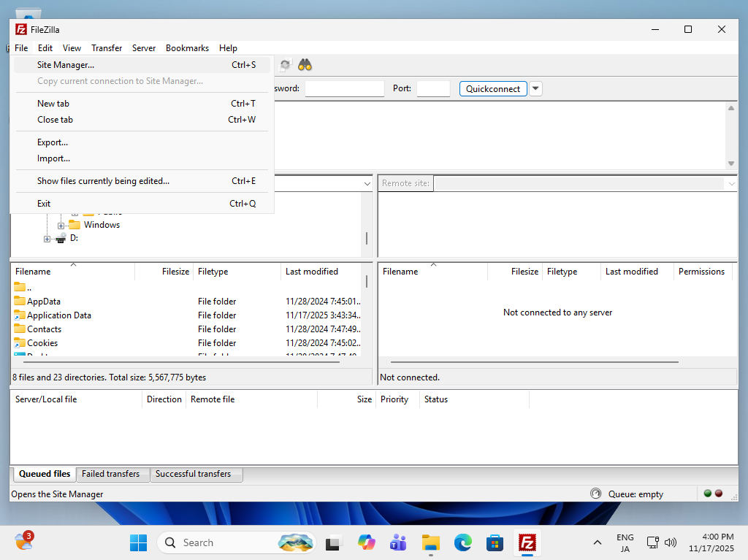Switch to the Successful transfers tab

tap(196, 474)
